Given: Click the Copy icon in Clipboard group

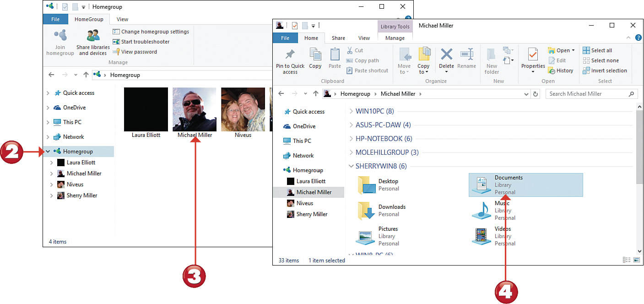Looking at the screenshot, I should coord(315,54).
